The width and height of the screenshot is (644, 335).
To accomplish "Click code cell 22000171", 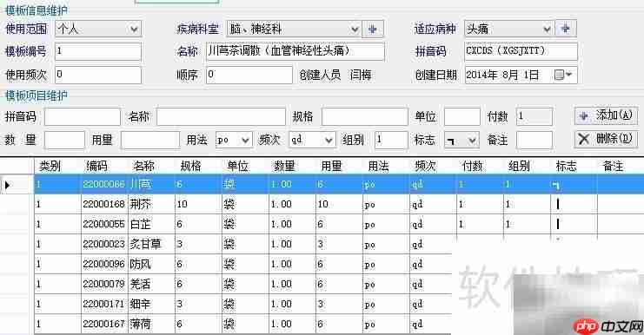I will click(x=104, y=304).
